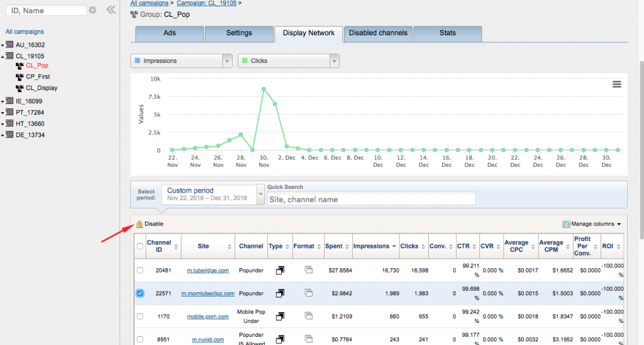The width and height of the screenshot is (644, 345).
Task: Click the CL_Display group icon
Action: (19, 88)
